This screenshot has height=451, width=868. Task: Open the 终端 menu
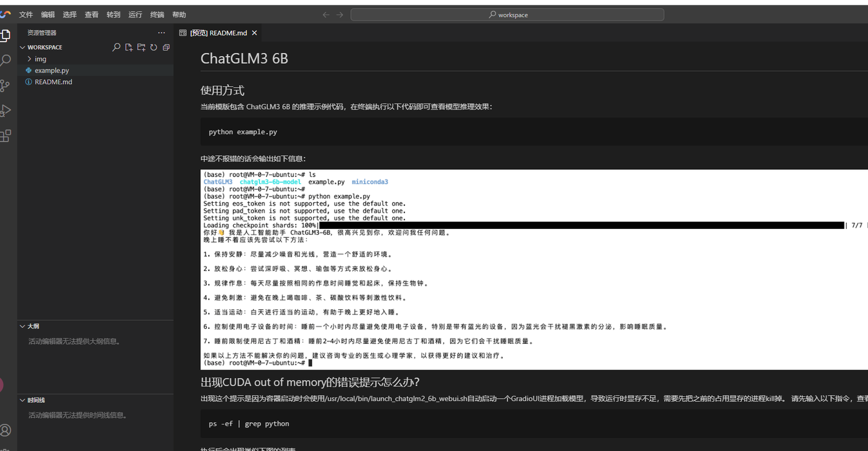[x=157, y=14]
